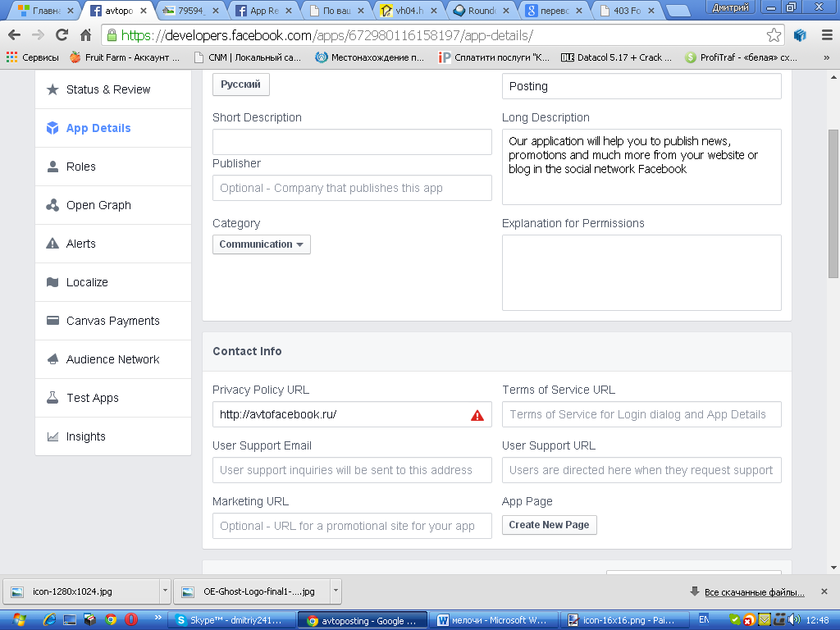
Task: Click the User Support URL field
Action: (x=641, y=470)
